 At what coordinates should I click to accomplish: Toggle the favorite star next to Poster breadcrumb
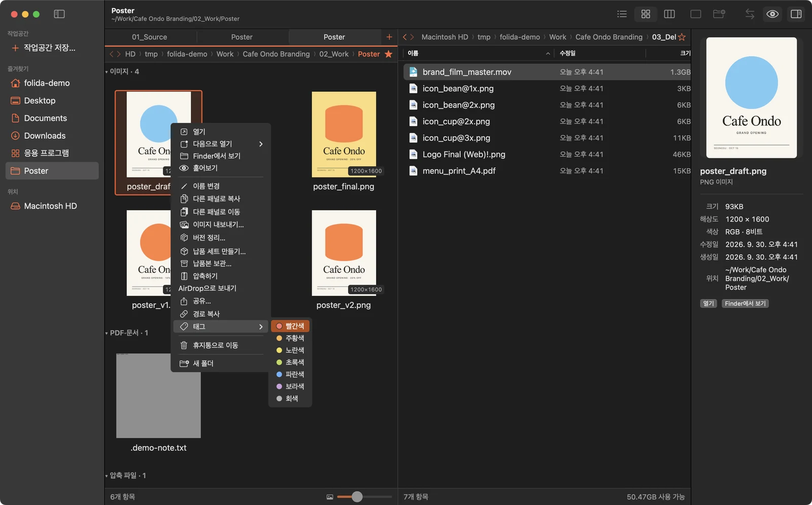coord(389,54)
